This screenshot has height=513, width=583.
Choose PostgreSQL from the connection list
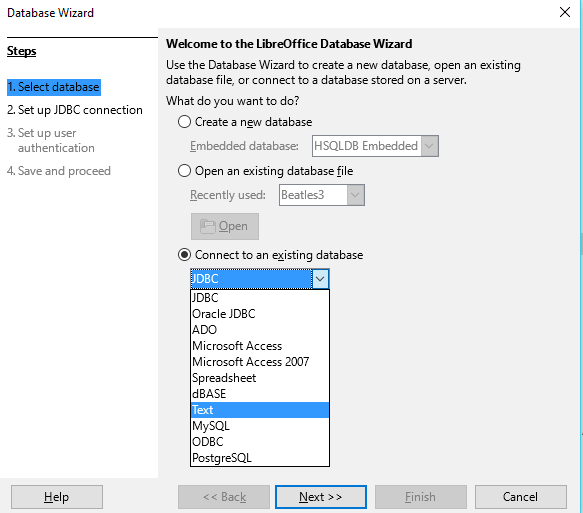click(x=260, y=458)
